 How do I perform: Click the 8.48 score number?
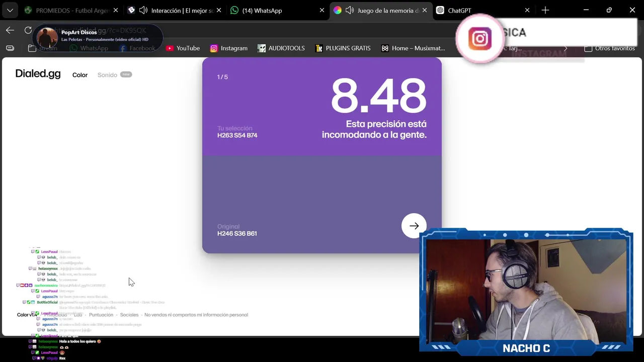[x=378, y=96]
